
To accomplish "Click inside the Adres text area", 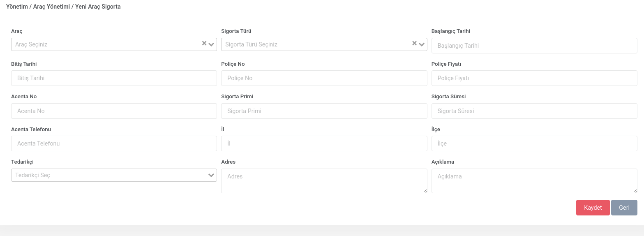I will pyautogui.click(x=324, y=181).
